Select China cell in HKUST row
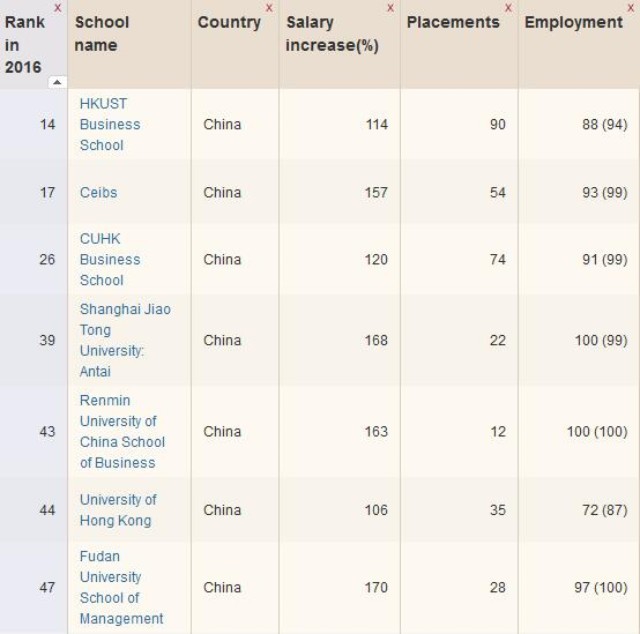 [x=222, y=124]
